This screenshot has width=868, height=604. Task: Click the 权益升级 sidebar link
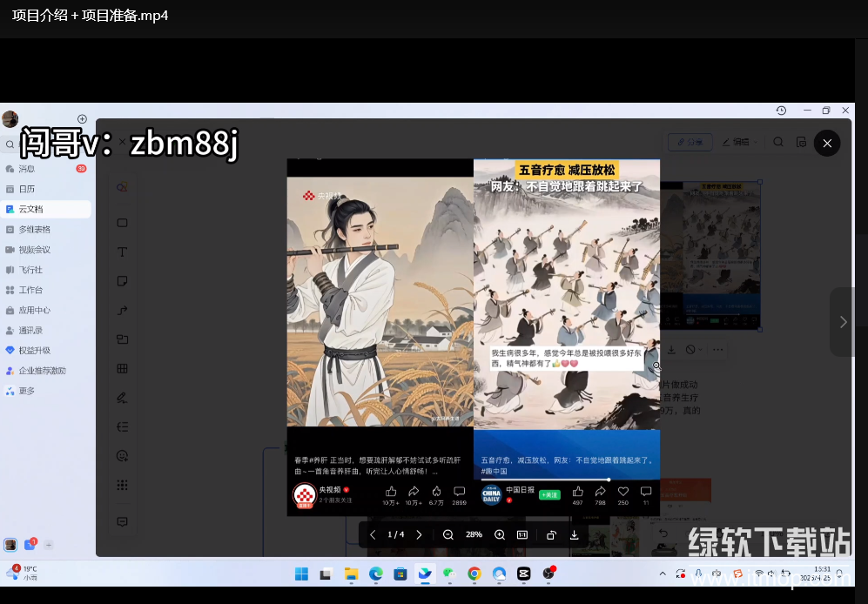point(35,350)
